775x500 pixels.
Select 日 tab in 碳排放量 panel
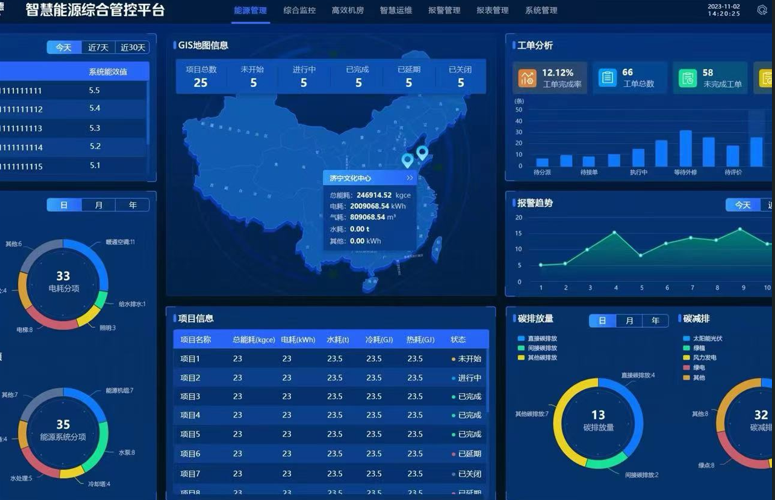603,321
